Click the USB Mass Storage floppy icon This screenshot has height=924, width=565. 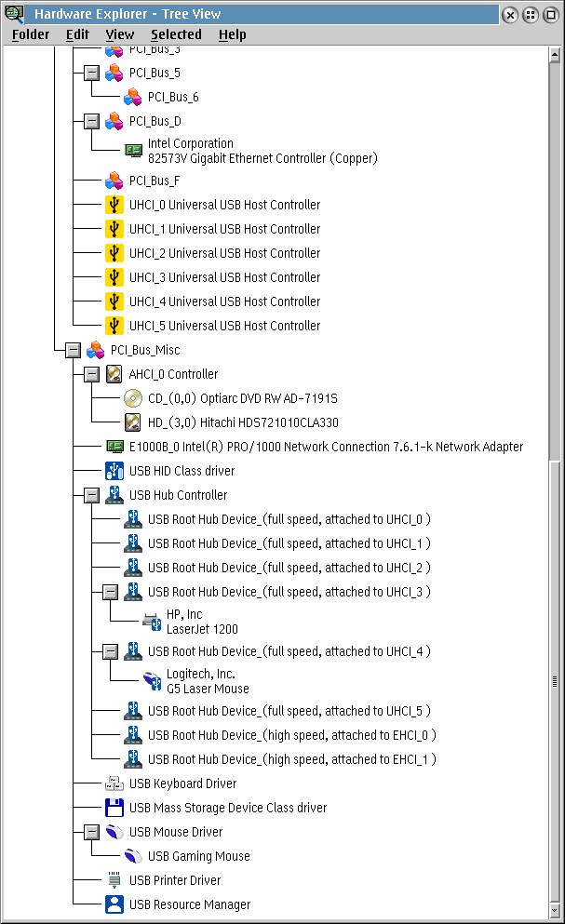pos(114,808)
